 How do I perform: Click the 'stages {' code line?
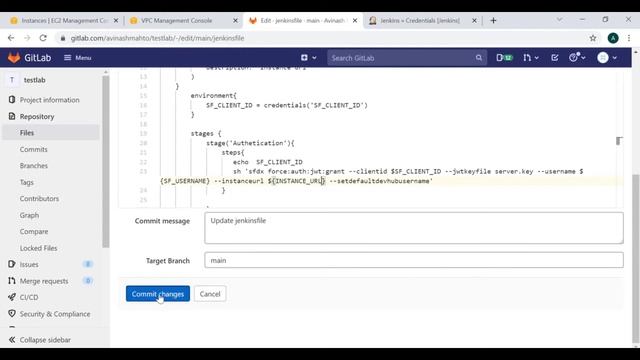click(x=206, y=134)
